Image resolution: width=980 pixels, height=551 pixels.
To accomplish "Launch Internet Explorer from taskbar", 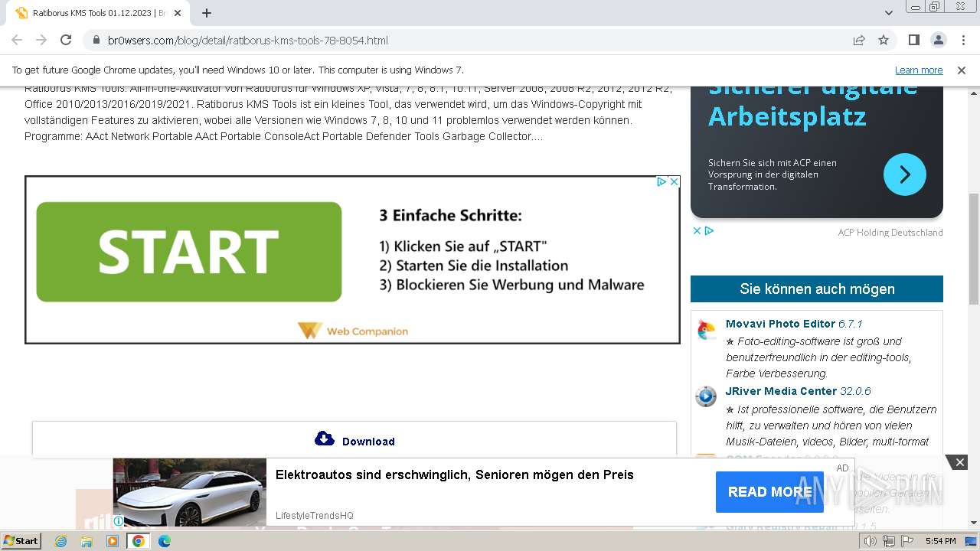I will pyautogui.click(x=60, y=541).
